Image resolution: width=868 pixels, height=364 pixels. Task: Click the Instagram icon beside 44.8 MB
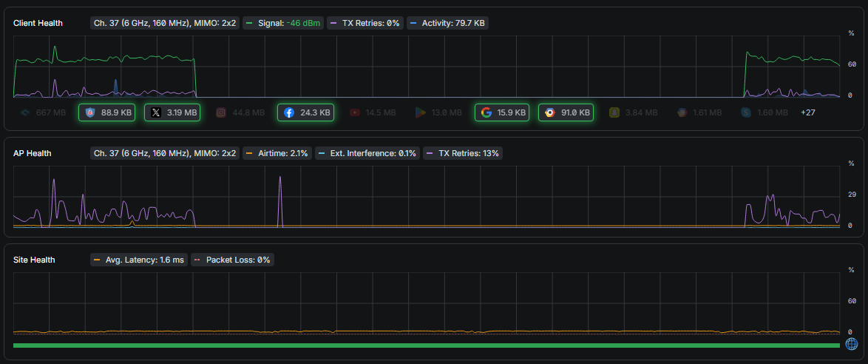point(221,112)
